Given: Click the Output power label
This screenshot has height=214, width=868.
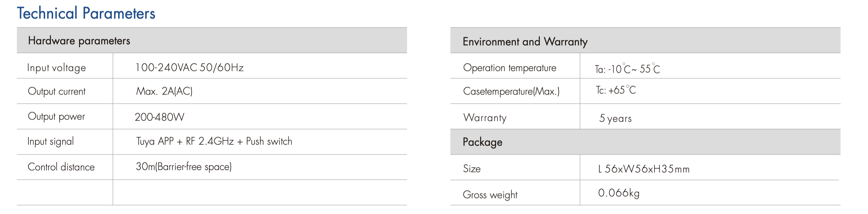Looking at the screenshot, I should click(x=56, y=117).
